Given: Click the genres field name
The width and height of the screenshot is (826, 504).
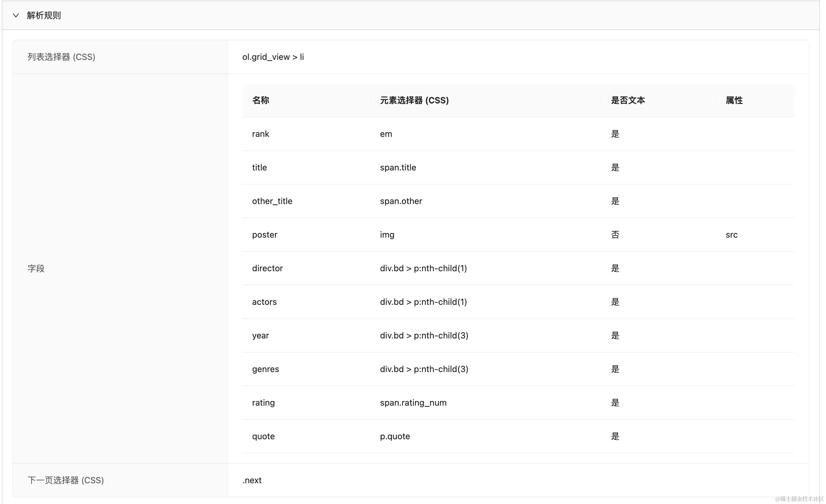Looking at the screenshot, I should [265, 369].
